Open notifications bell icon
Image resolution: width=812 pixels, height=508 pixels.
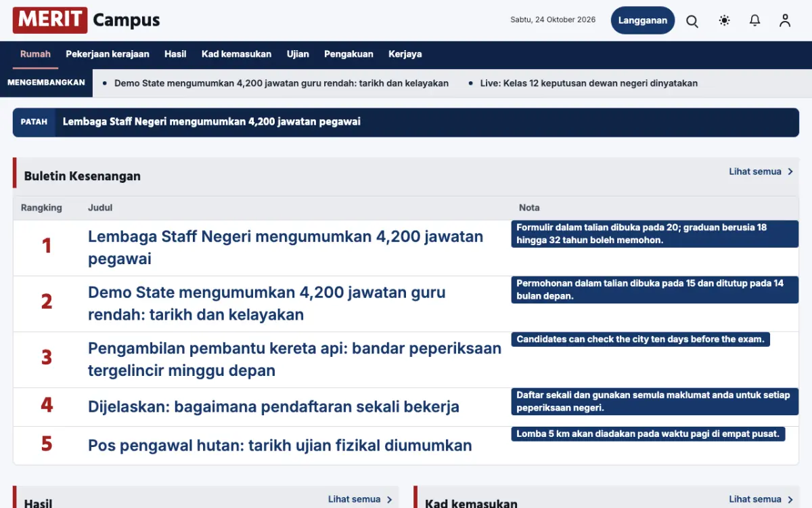(x=755, y=20)
